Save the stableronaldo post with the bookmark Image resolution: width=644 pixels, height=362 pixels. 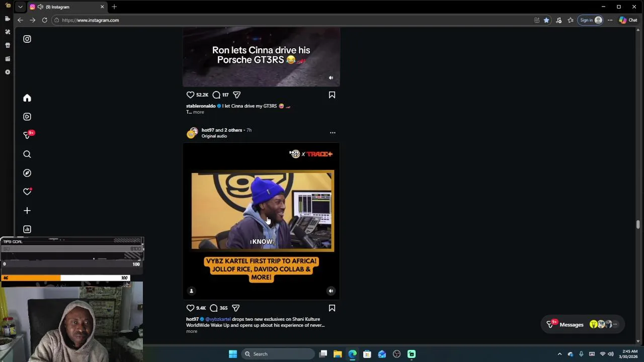point(332,95)
